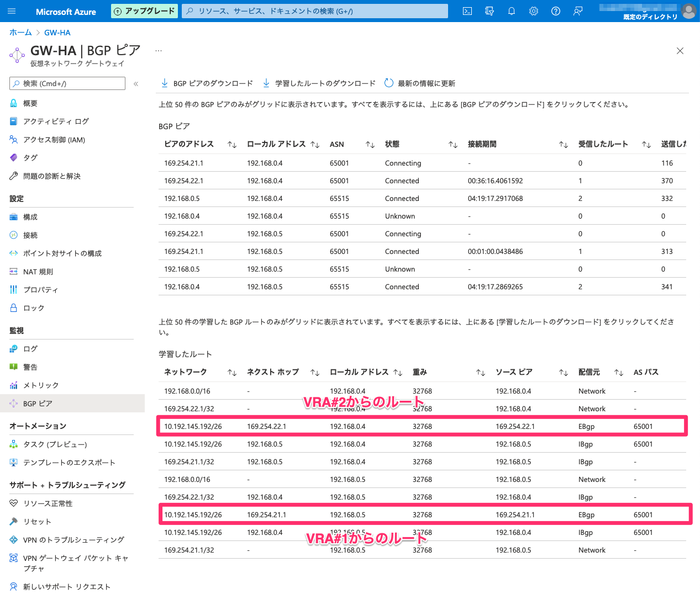Open the Azure portal hamburger menu
700x594 pixels.
click(x=12, y=11)
